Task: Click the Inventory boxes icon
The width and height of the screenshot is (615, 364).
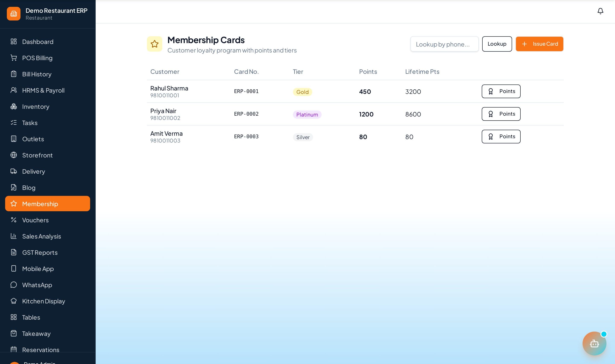Action: point(14,106)
